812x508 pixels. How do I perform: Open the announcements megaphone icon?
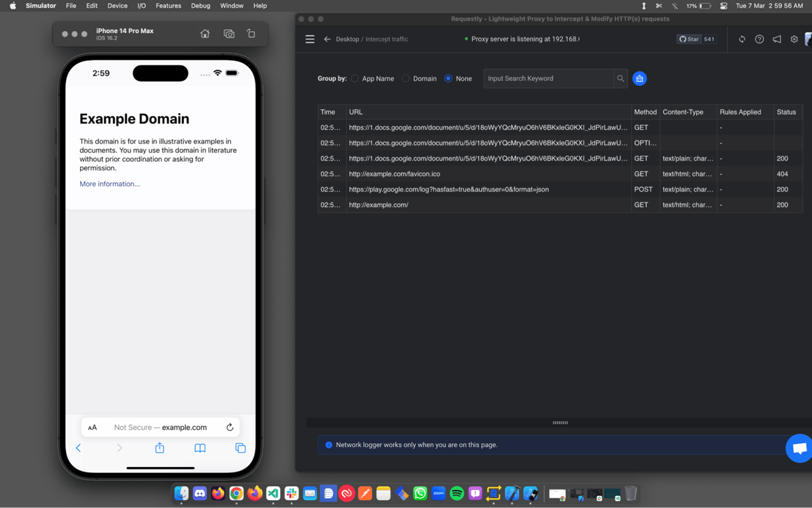coord(777,39)
